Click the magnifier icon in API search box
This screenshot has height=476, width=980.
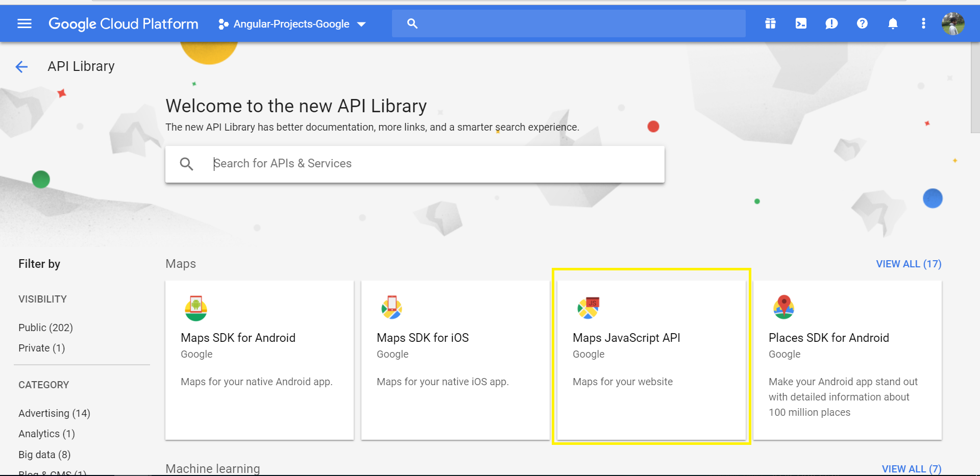point(186,164)
